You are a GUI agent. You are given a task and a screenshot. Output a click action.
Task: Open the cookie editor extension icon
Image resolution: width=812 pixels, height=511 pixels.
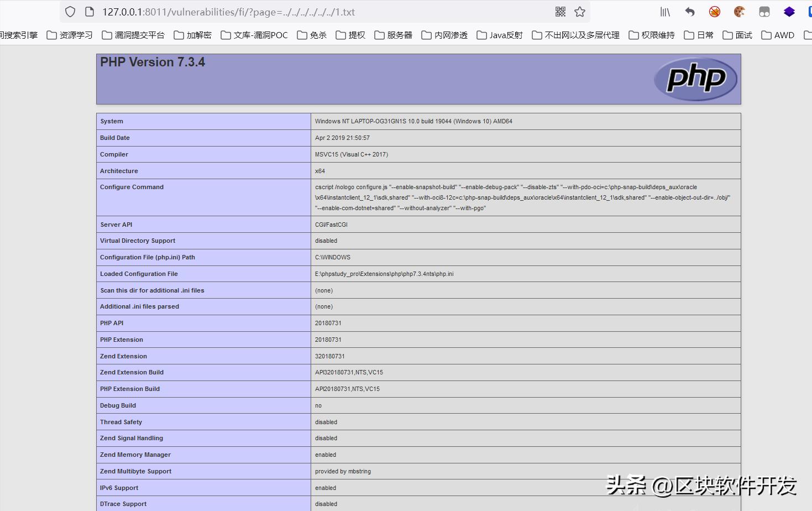pos(739,11)
